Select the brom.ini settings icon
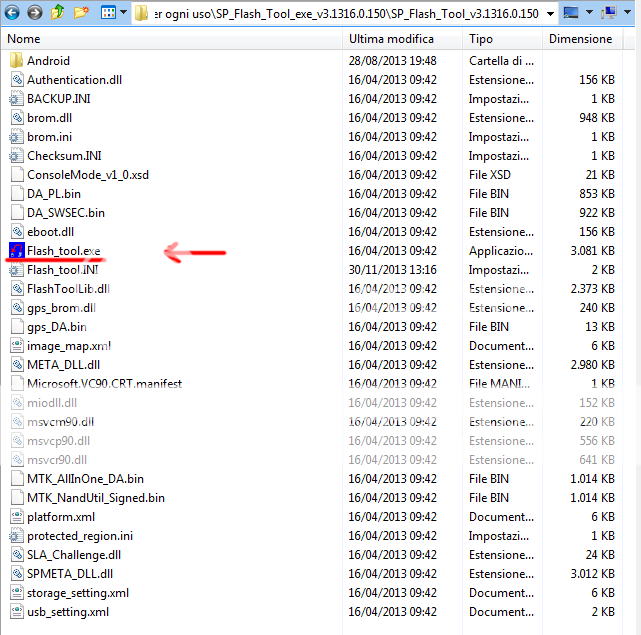Screen dimensions: 641x635 point(16,137)
